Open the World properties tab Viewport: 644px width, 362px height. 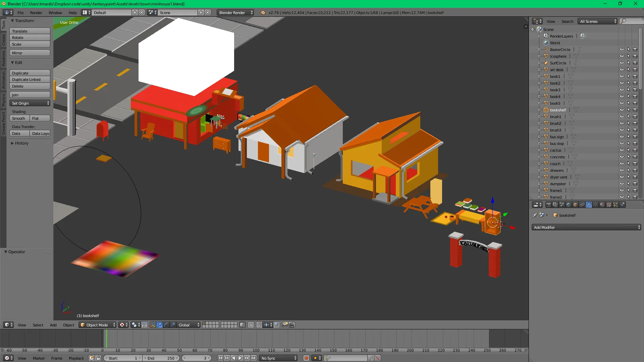click(x=569, y=205)
